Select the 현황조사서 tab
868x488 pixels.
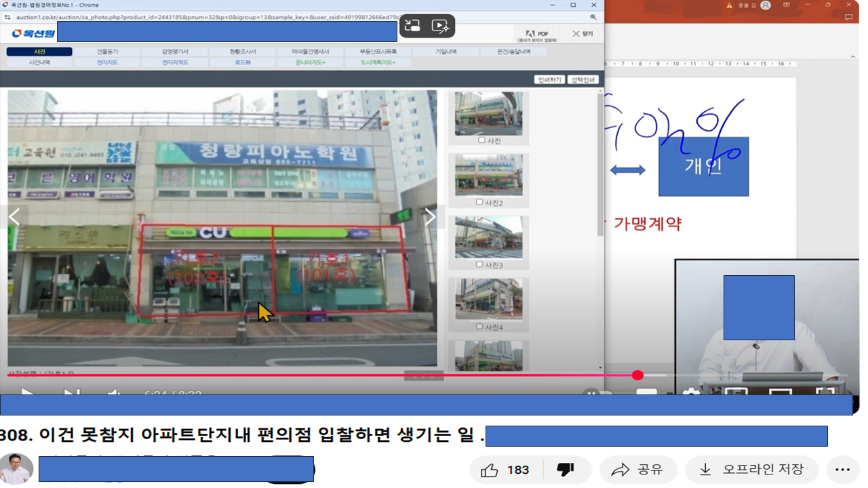pos(242,52)
